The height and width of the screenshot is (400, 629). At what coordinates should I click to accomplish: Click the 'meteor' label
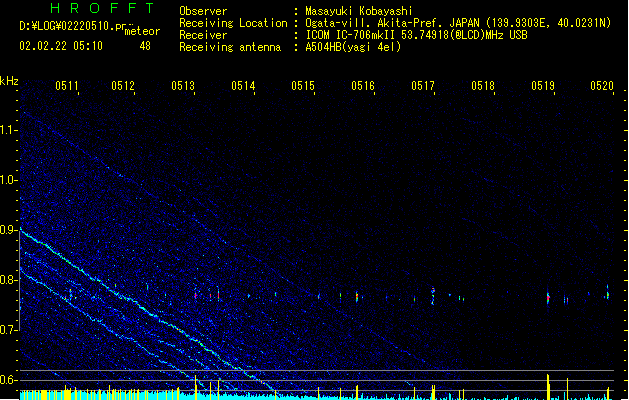[x=142, y=31]
